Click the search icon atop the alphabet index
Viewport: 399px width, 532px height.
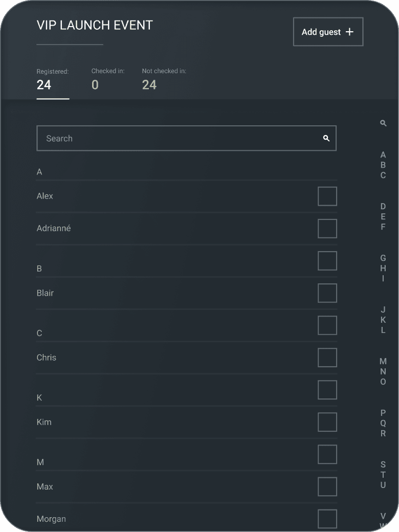(x=383, y=123)
